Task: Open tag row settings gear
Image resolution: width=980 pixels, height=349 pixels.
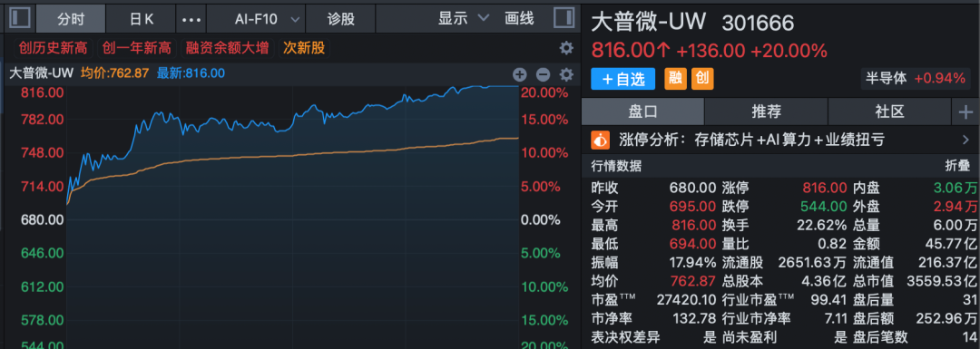Action: (566, 48)
